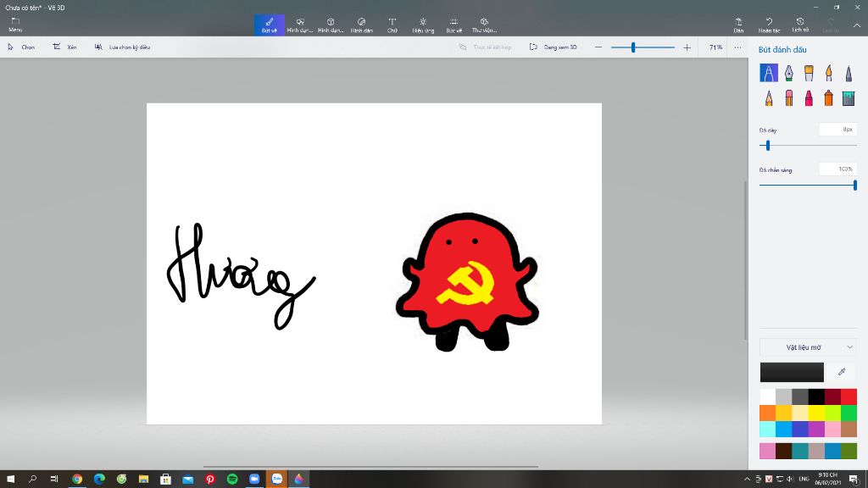
Task: Open the Hình dán stickers tab
Action: coord(361,25)
